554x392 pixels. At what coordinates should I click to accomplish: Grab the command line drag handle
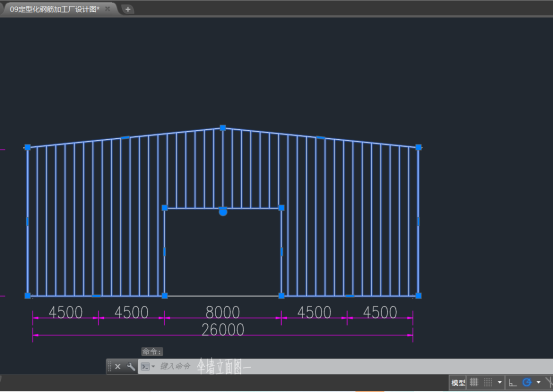pos(110,367)
